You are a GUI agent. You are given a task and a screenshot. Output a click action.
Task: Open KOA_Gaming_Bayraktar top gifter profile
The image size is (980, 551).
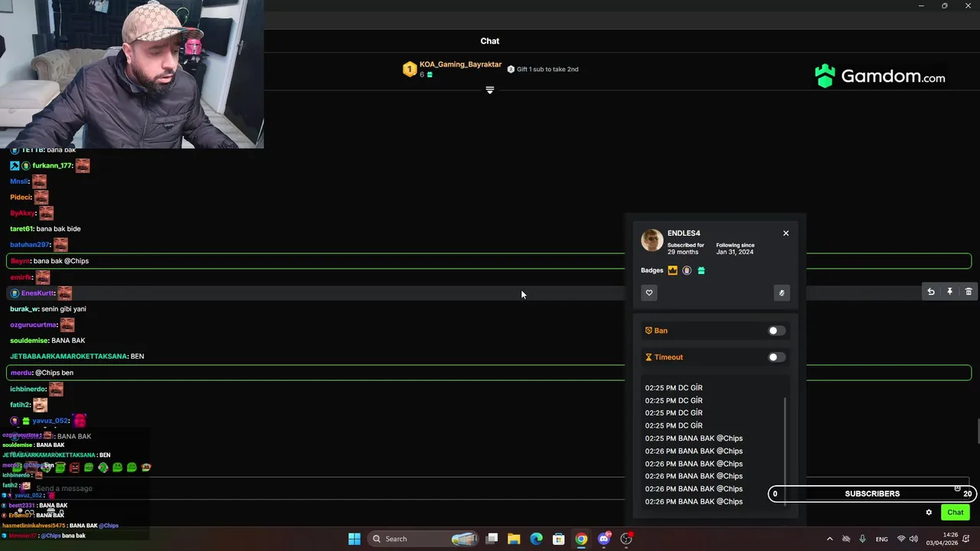[460, 64]
